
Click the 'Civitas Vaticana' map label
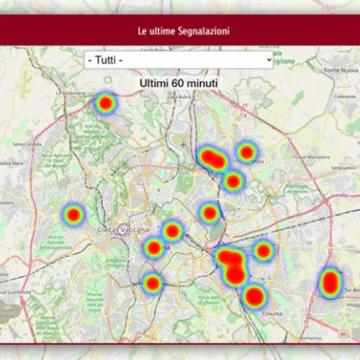(x=123, y=229)
